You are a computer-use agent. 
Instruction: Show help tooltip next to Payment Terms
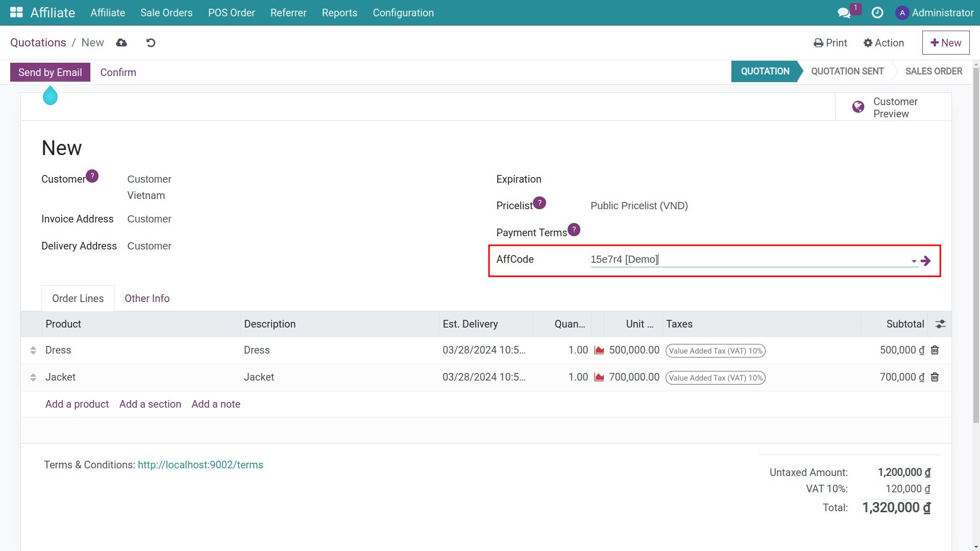coord(574,230)
